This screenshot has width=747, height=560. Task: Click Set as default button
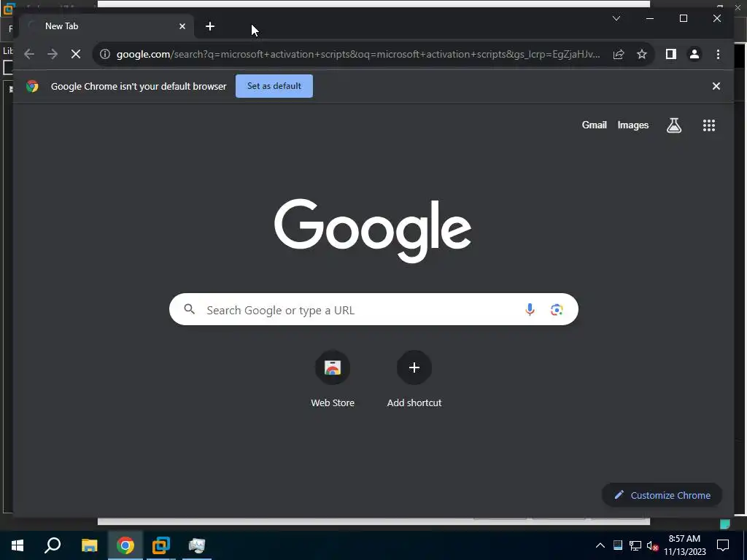click(274, 86)
